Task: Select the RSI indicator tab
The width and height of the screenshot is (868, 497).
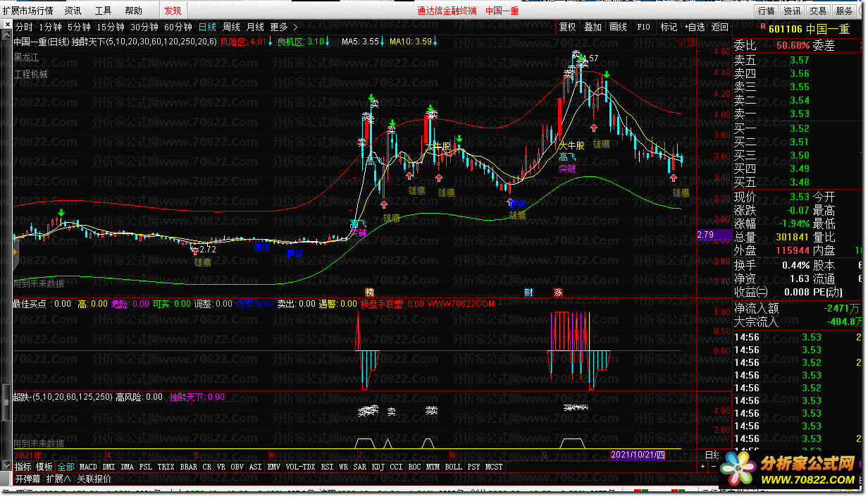Action: point(327,467)
